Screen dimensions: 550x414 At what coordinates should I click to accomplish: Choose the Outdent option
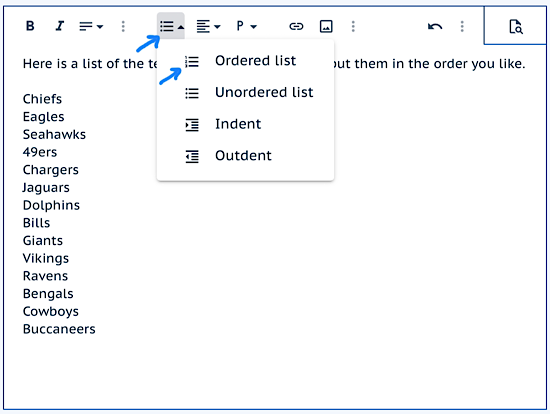[246, 156]
